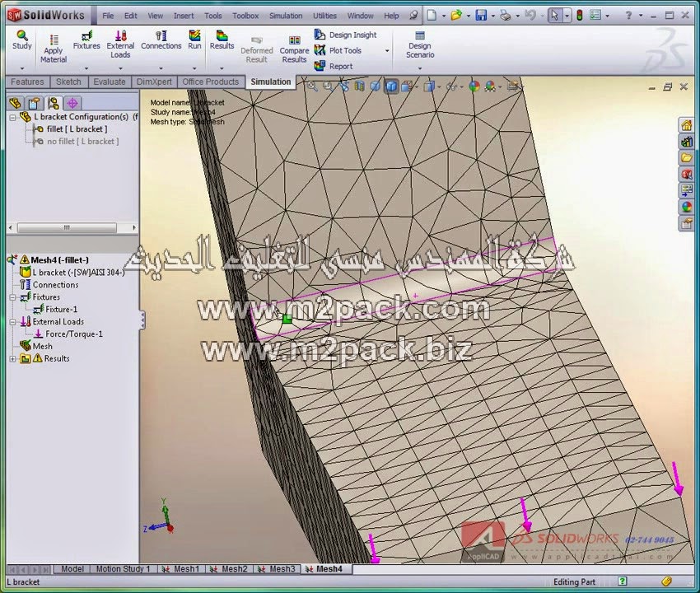This screenshot has height=593, width=700.
Task: Switch to the Features tab
Action: click(27, 82)
